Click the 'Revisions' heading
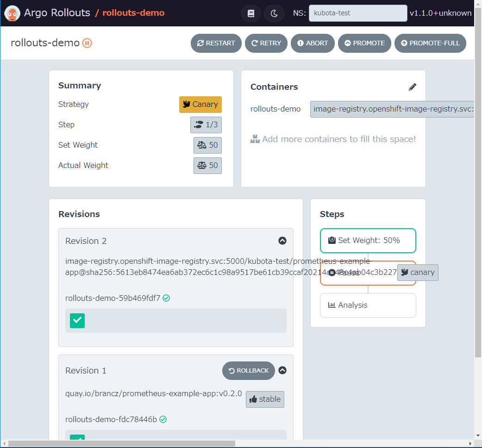The width and height of the screenshot is (482, 448). (x=79, y=214)
